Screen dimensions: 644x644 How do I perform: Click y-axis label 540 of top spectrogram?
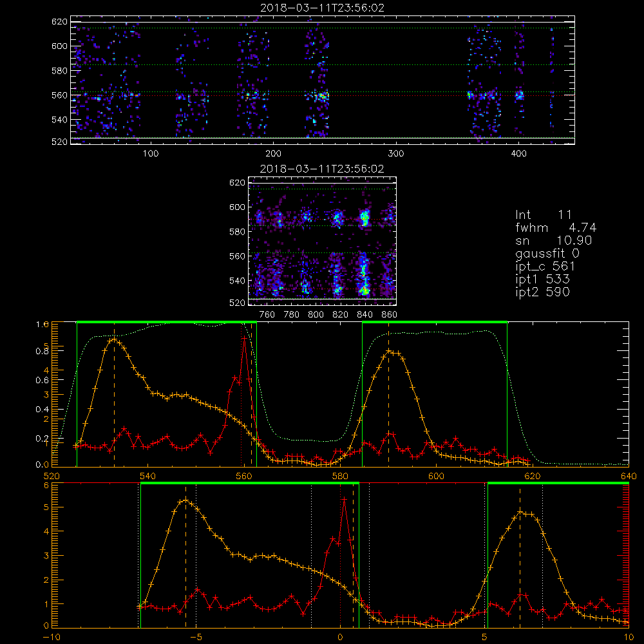pos(59,120)
